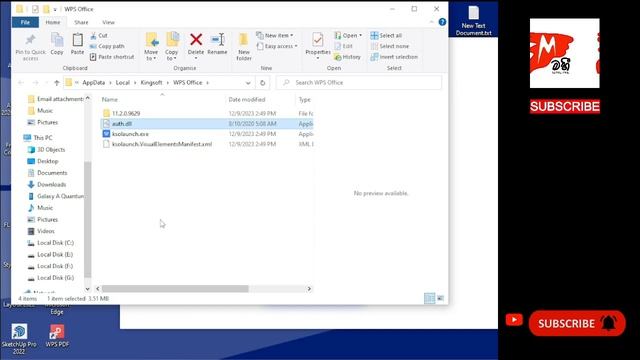640x360 pixels.
Task: Click the Paste ribbon icon
Action: coord(77,40)
